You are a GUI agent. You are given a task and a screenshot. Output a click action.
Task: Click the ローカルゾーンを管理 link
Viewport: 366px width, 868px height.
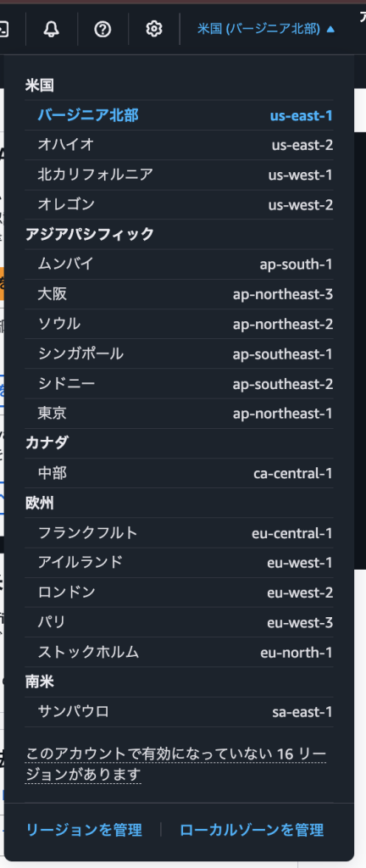pos(252,830)
